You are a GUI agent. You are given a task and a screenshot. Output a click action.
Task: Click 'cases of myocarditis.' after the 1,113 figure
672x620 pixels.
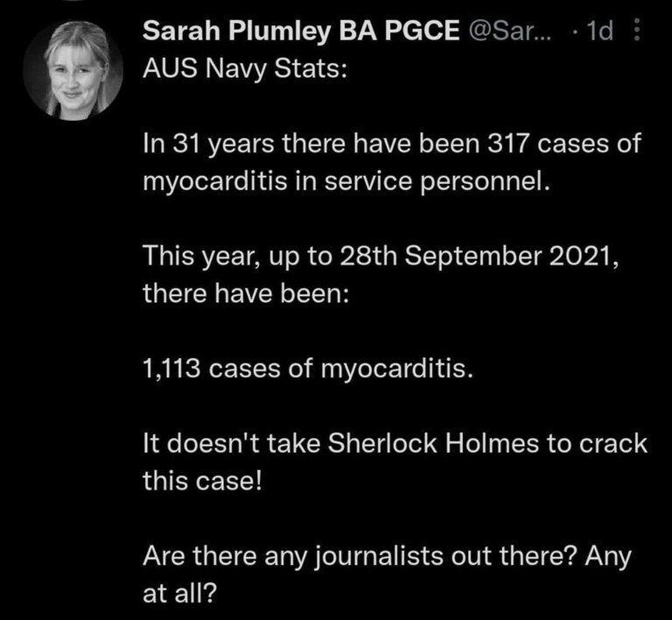[341, 370]
